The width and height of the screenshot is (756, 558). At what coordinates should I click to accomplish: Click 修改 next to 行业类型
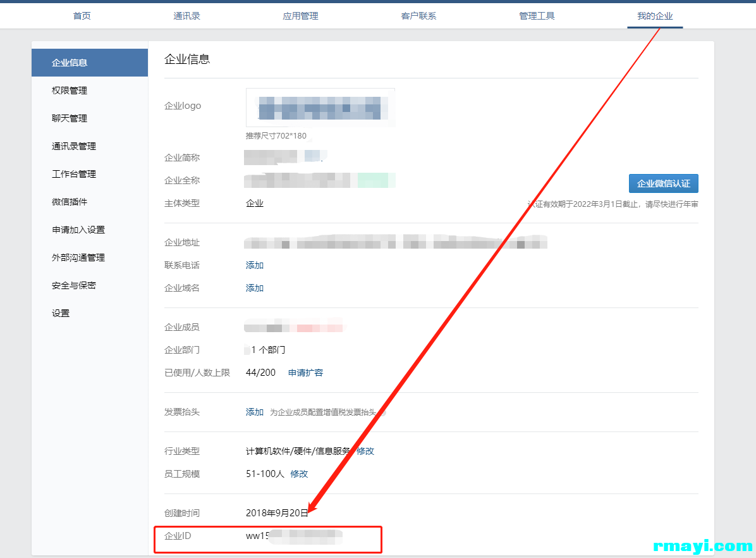click(x=365, y=451)
